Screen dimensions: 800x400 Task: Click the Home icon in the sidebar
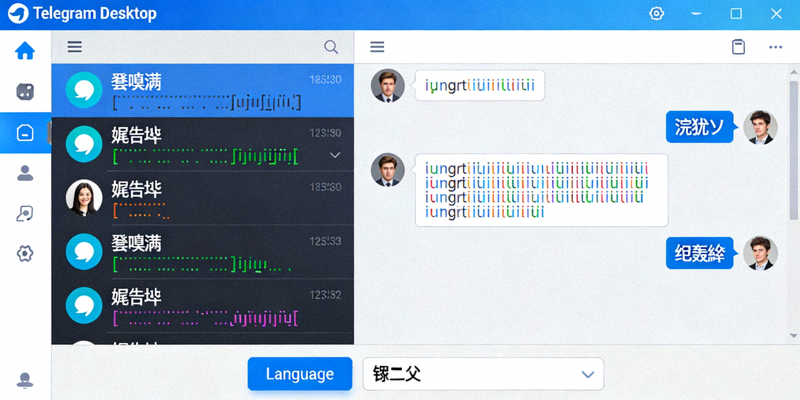(25, 51)
